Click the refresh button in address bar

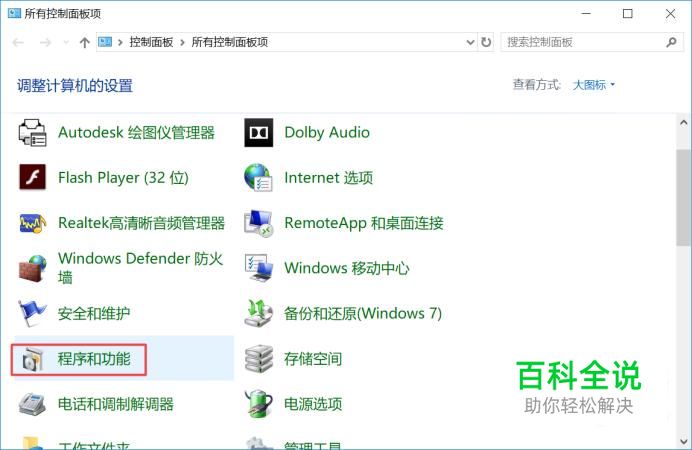pyautogui.click(x=486, y=42)
